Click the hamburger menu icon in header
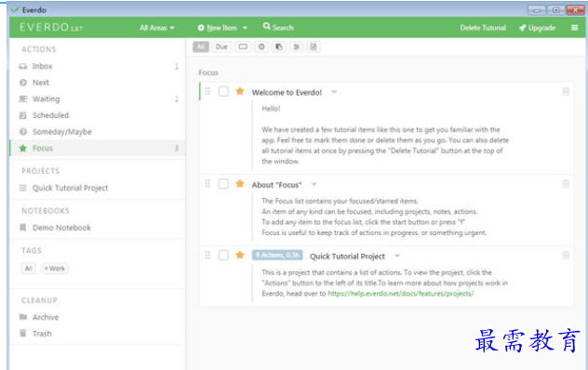Image resolution: width=588 pixels, height=370 pixels. click(574, 28)
